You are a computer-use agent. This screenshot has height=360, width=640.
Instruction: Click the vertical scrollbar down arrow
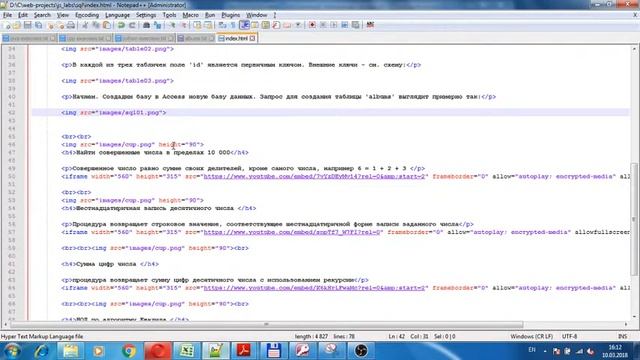(634, 316)
